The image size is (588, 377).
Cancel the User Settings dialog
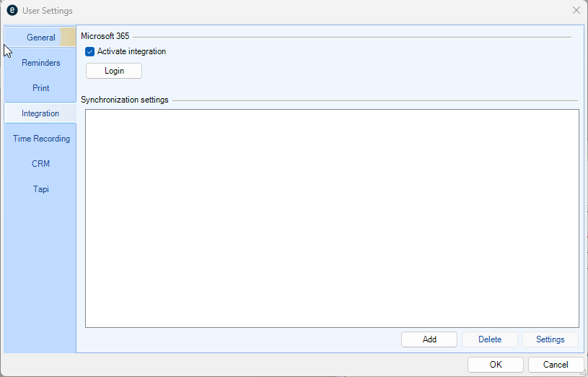(x=556, y=365)
